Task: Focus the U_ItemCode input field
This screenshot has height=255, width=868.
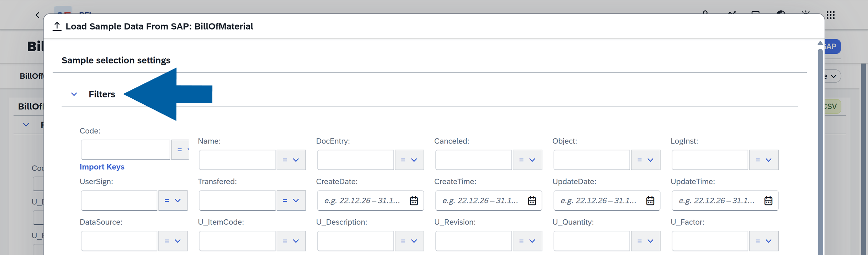Action: 237,241
